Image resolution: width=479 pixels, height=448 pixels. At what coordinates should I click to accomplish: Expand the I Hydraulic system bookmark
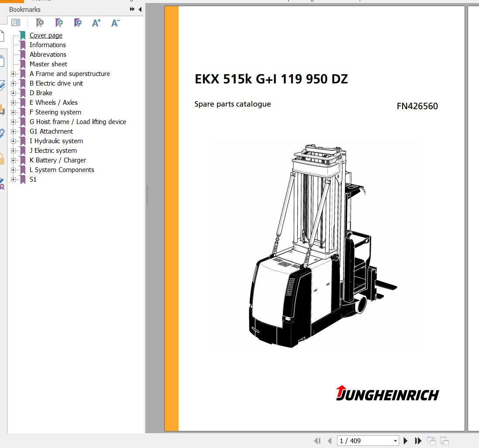coord(13,141)
